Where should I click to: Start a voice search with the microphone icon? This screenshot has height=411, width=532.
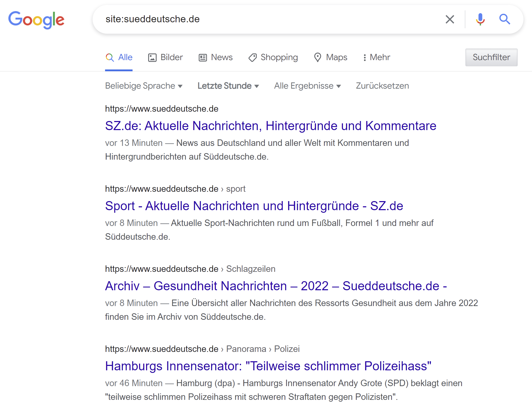(480, 19)
